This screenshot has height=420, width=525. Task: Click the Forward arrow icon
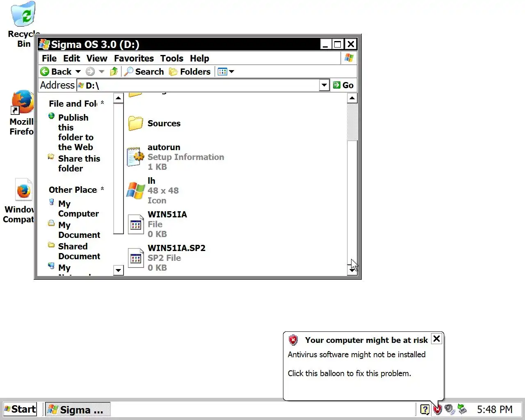[90, 72]
